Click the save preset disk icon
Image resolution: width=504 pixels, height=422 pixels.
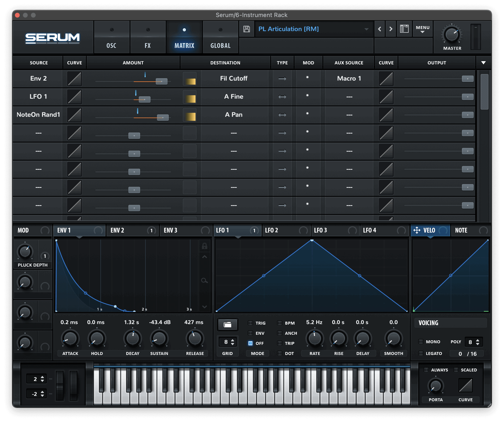pyautogui.click(x=247, y=29)
